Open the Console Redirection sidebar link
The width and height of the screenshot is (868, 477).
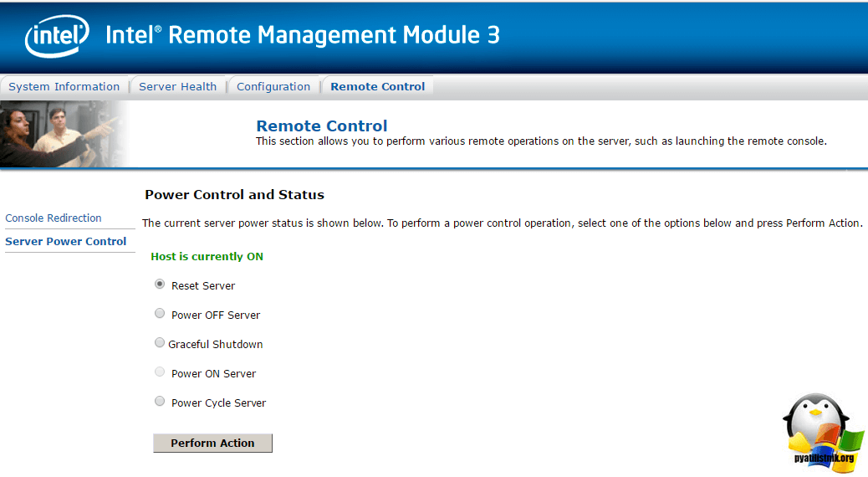pyautogui.click(x=54, y=218)
